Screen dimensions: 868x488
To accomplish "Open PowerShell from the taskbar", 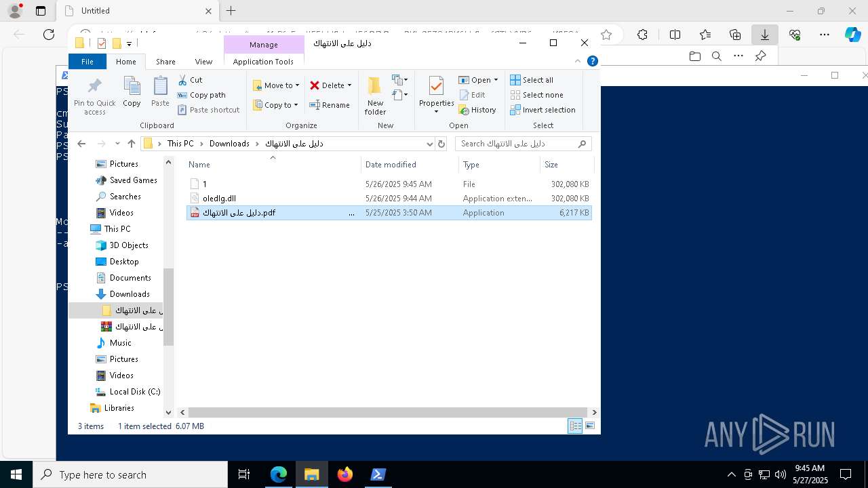I will tap(378, 474).
